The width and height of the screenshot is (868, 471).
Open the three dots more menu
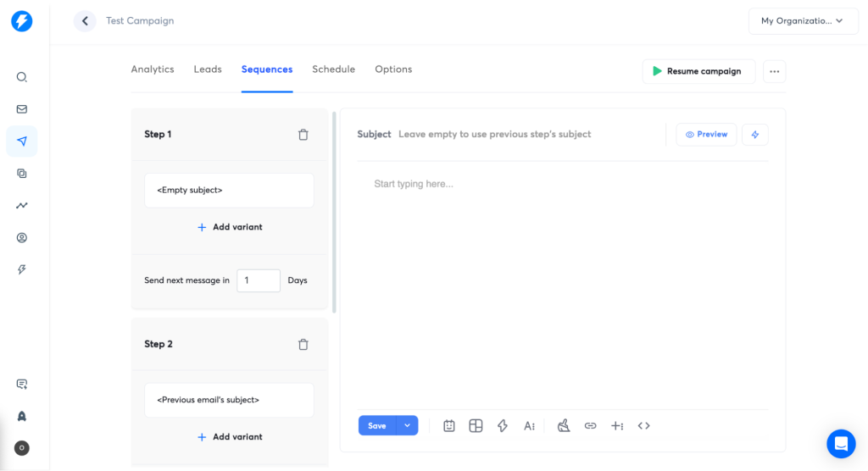point(775,71)
